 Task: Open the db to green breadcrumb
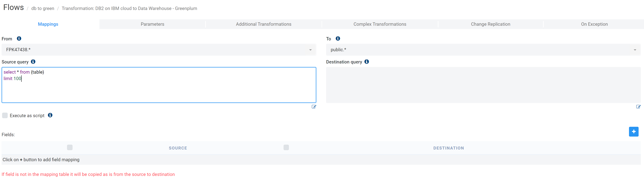tap(43, 9)
